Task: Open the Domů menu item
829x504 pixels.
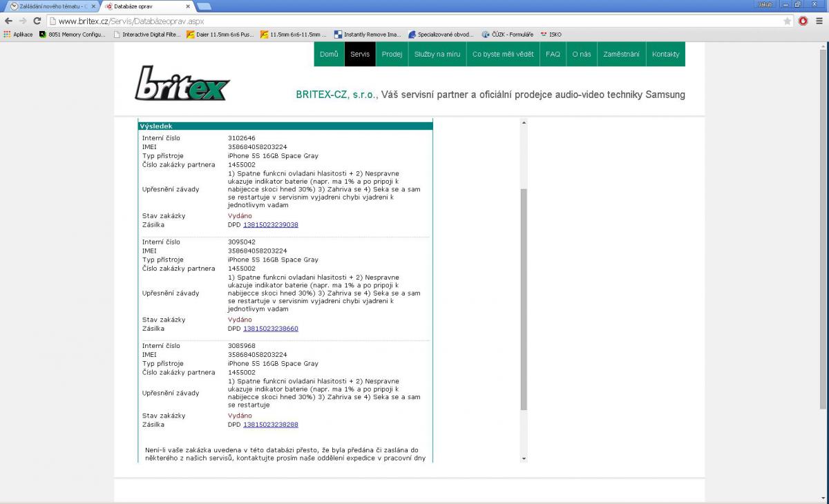Action: pyautogui.click(x=329, y=54)
